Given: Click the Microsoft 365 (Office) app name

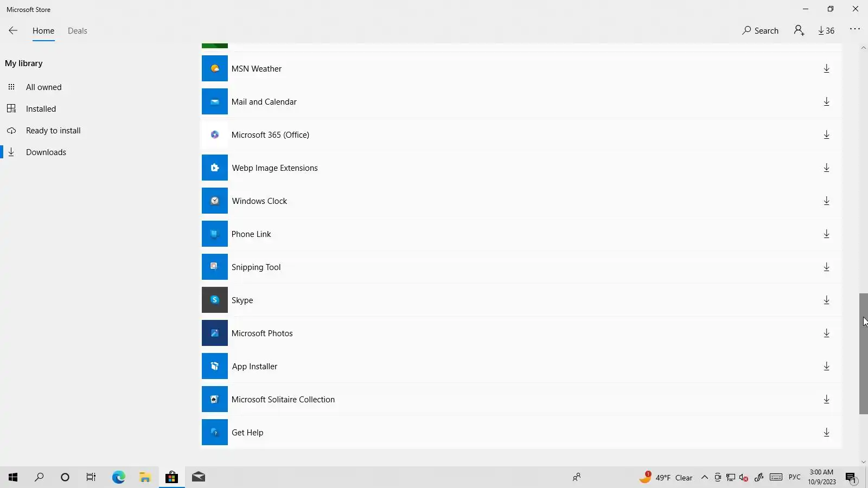Looking at the screenshot, I should tap(270, 135).
